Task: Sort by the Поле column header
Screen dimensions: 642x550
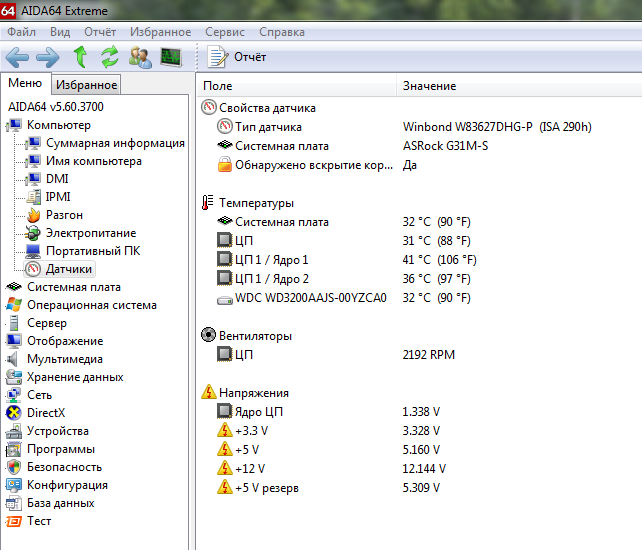Action: pos(297,86)
